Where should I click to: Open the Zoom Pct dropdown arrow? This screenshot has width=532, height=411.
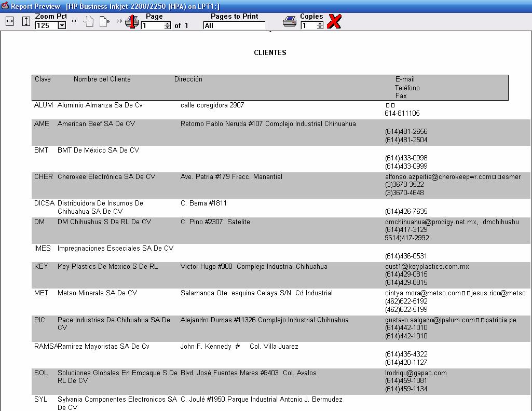tap(62, 25)
